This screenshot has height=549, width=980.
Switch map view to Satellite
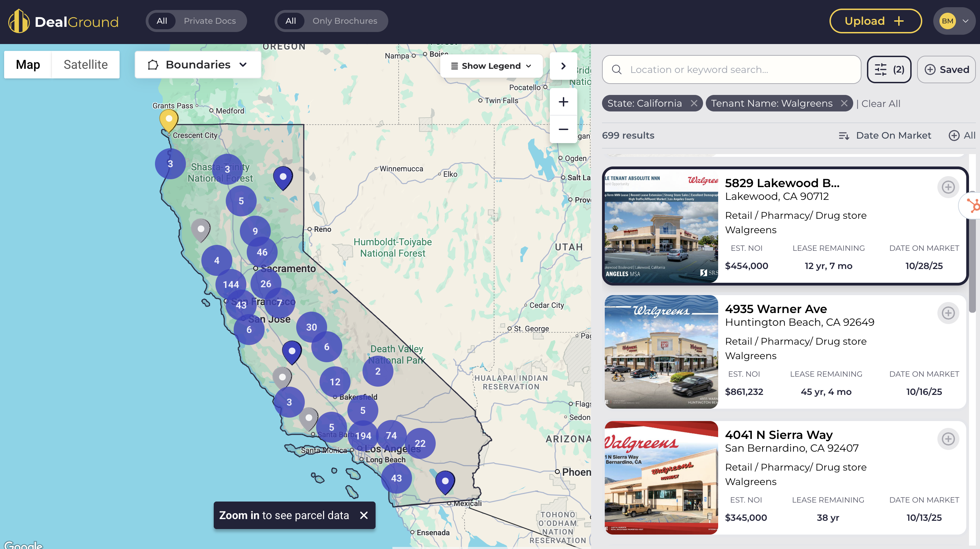pyautogui.click(x=86, y=65)
